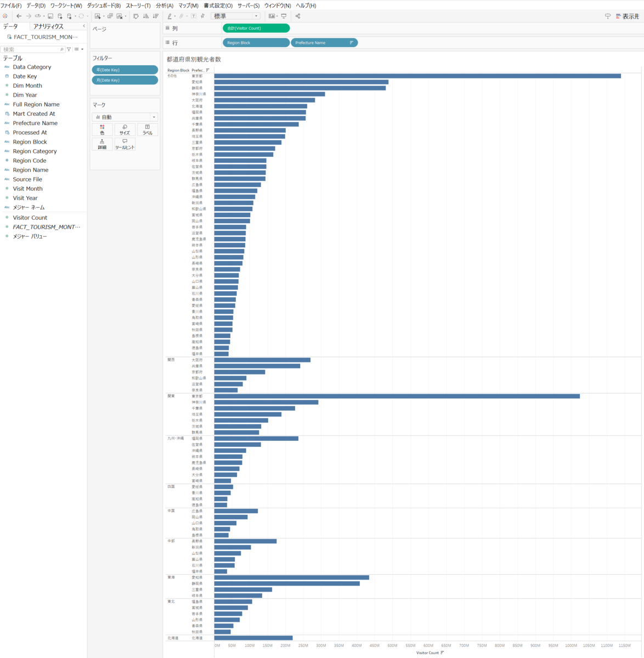Switch to the アナリティクス tab
Image resolution: width=644 pixels, height=658 pixels.
48,26
